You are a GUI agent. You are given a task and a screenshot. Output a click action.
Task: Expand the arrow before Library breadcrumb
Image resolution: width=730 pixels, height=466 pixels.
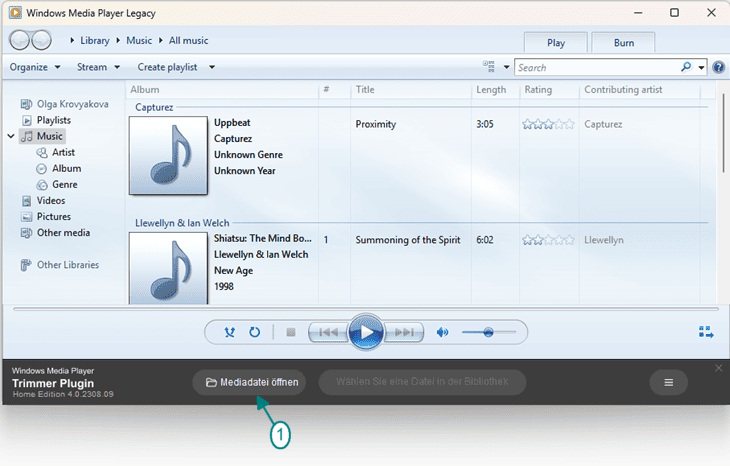72,41
